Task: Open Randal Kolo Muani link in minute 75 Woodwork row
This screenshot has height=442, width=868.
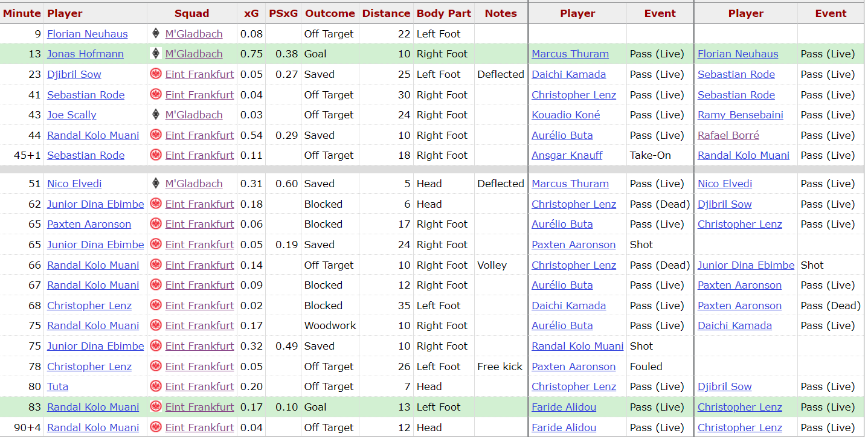Action: pyautogui.click(x=93, y=325)
